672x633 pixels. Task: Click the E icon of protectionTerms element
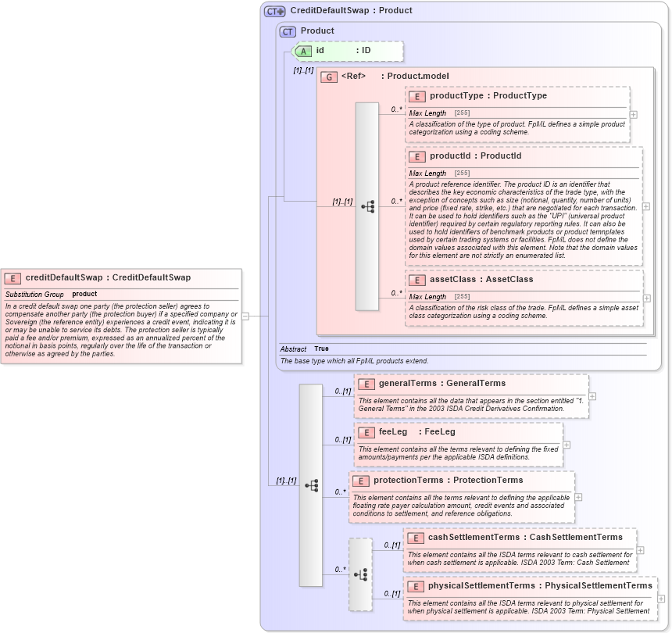(361, 481)
